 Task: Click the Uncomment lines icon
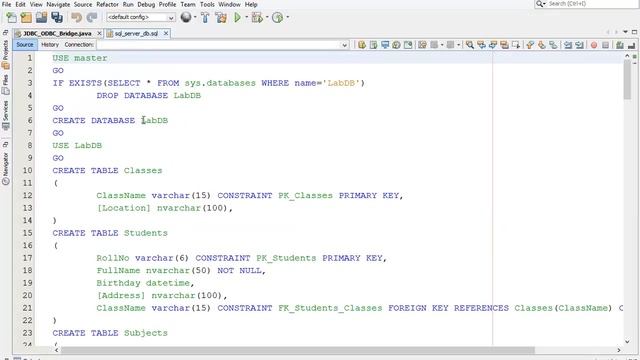click(x=631, y=45)
